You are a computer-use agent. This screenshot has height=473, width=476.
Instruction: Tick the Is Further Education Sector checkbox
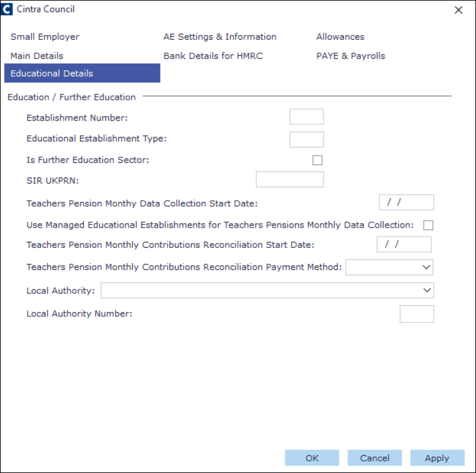318,160
